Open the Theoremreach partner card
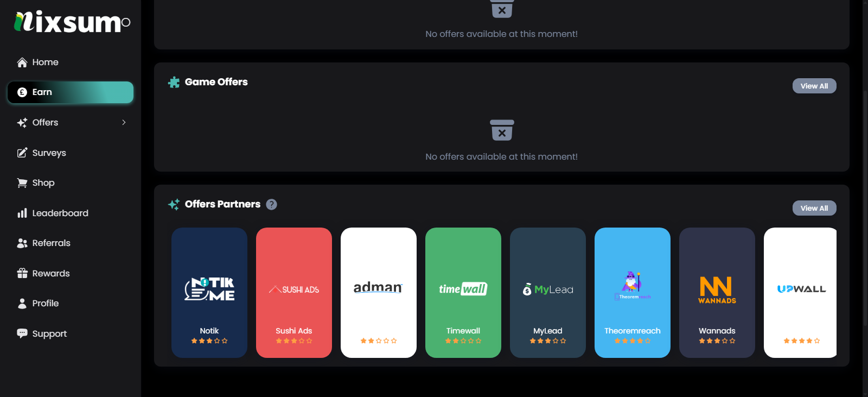Image resolution: width=868 pixels, height=397 pixels. pyautogui.click(x=633, y=293)
